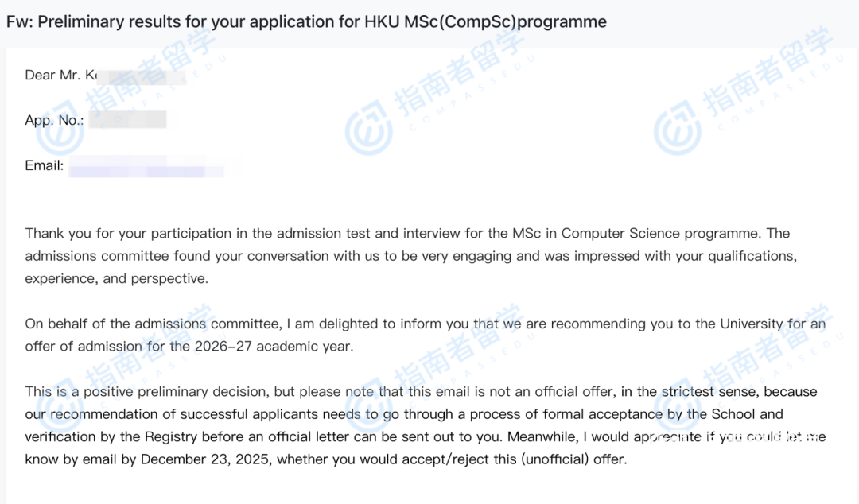Click the redacted application number field
The height and width of the screenshot is (504, 859).
click(127, 121)
